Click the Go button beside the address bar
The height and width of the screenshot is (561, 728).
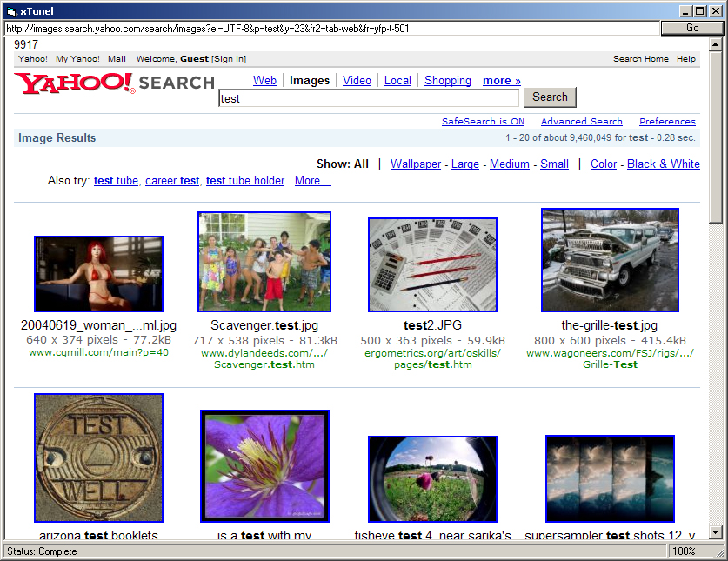[x=692, y=28]
